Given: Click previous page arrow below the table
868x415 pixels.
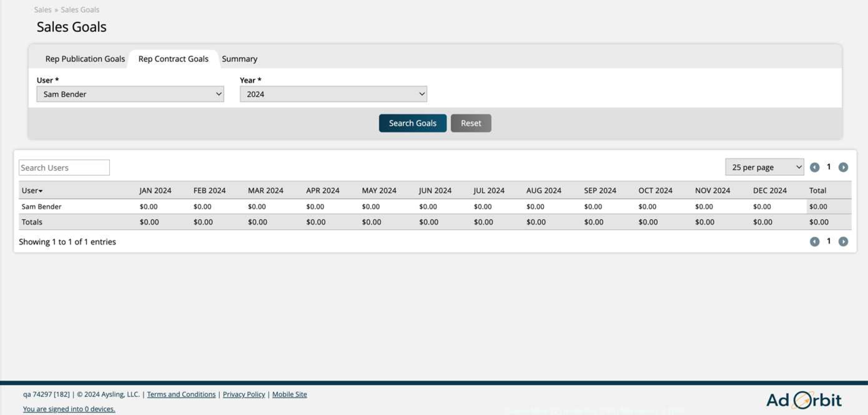Looking at the screenshot, I should [x=815, y=241].
